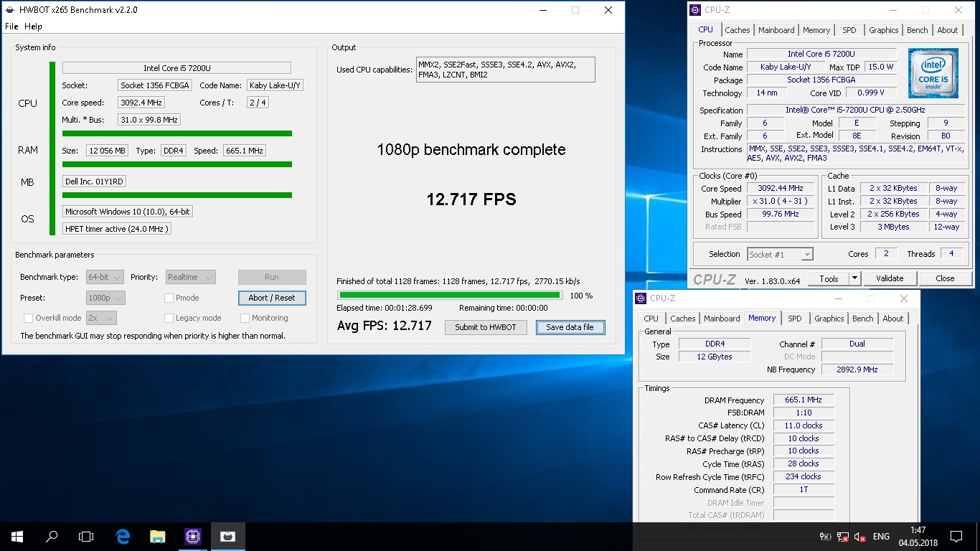Click CPU-Z Close button
The image size is (980, 551).
945,278
